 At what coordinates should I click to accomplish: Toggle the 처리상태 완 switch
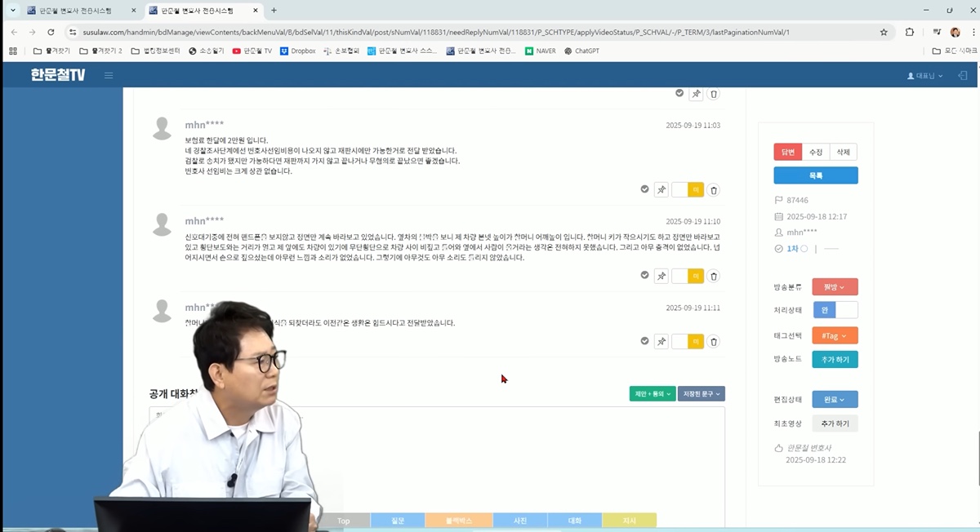[x=835, y=310]
